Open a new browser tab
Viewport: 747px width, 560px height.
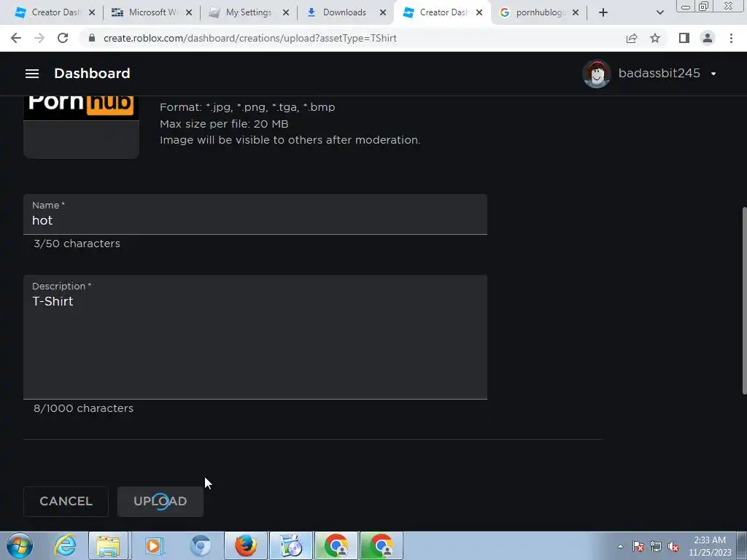pyautogui.click(x=603, y=12)
